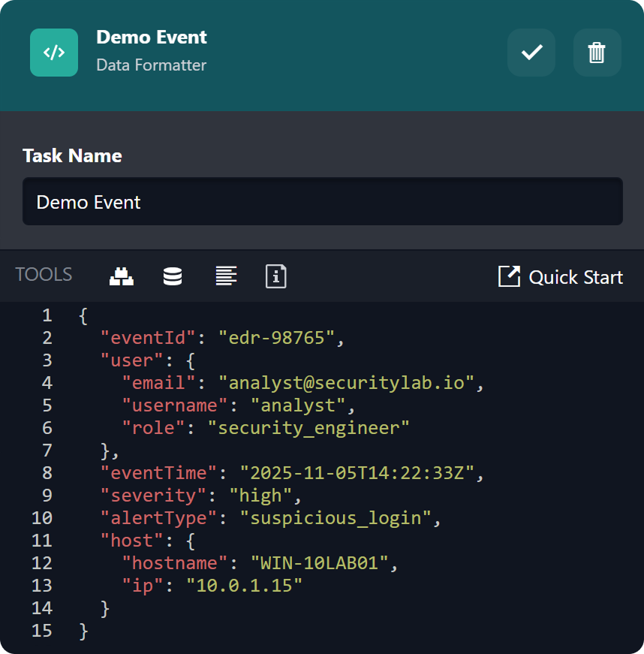Click line number 11 in the gutter

point(42,541)
